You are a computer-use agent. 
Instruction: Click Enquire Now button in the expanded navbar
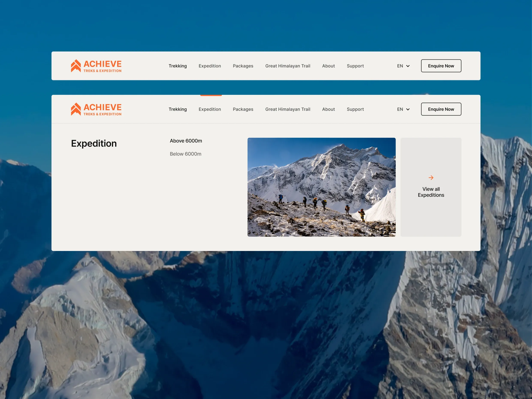pos(441,109)
